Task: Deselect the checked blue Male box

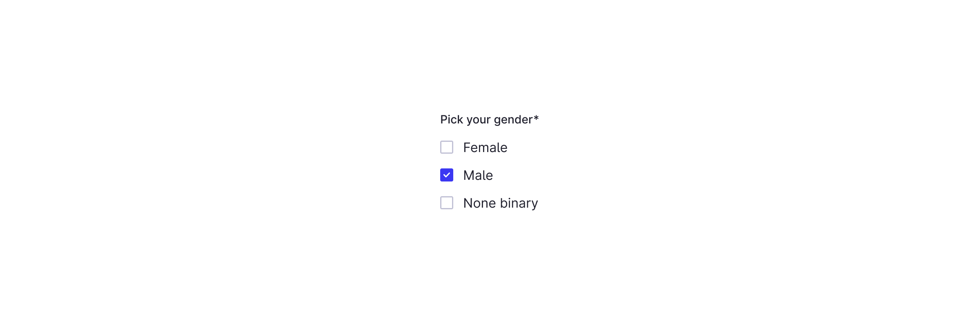Action: point(446,175)
